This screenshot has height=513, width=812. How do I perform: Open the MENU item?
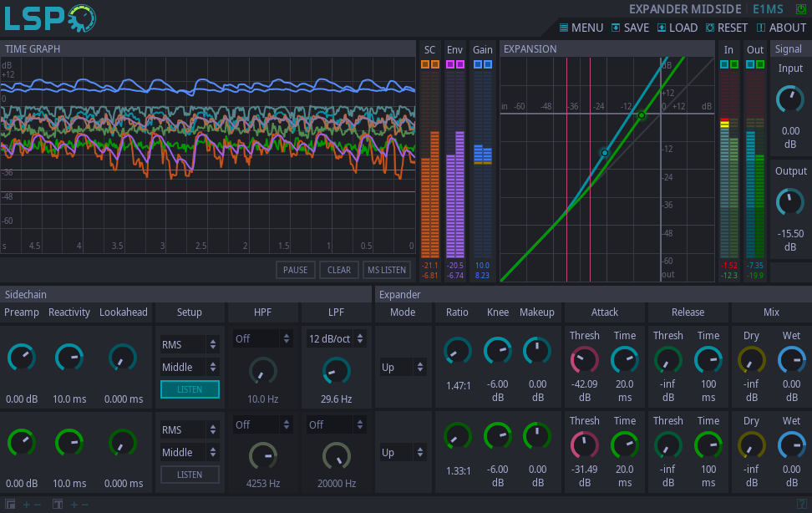(581, 28)
